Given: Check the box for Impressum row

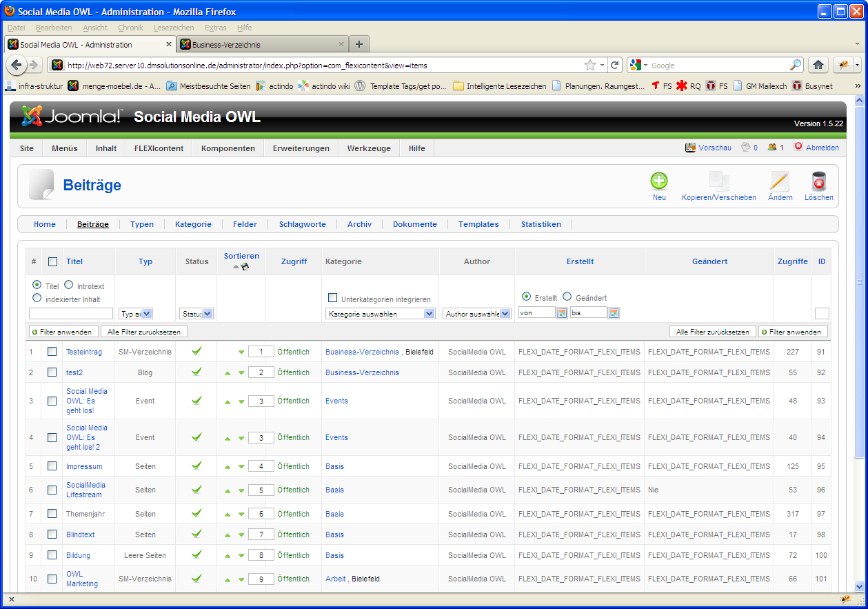Looking at the screenshot, I should (52, 466).
